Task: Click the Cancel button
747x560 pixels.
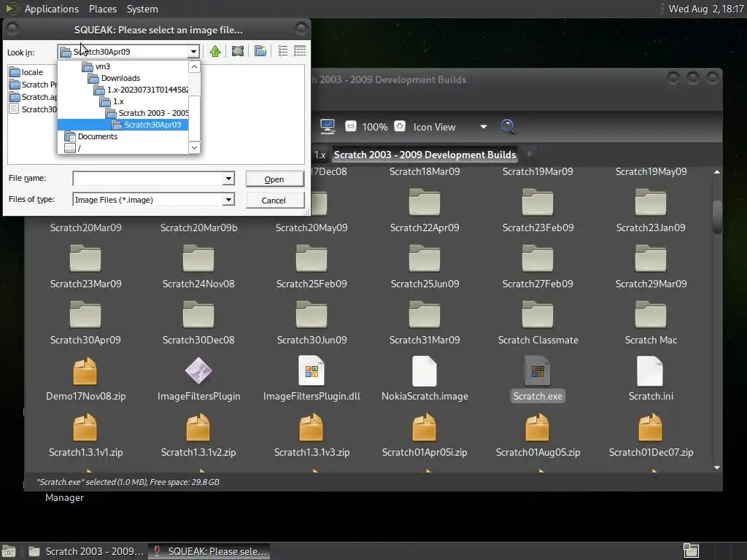Action: coord(274,200)
